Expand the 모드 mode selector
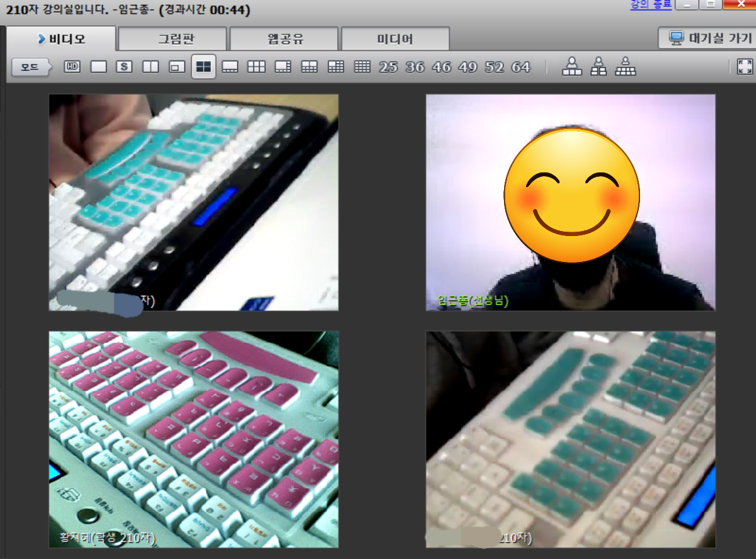This screenshot has height=559, width=756. pyautogui.click(x=31, y=67)
